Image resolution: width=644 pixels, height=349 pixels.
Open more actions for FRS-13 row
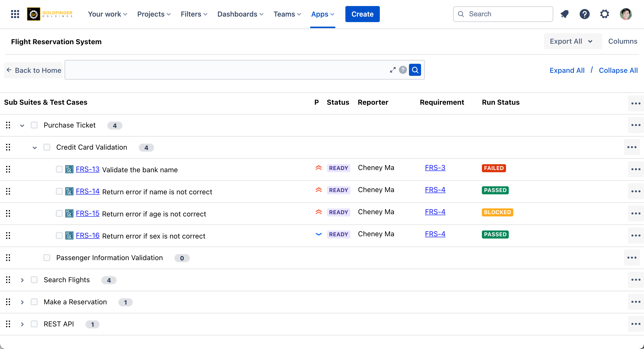click(636, 169)
